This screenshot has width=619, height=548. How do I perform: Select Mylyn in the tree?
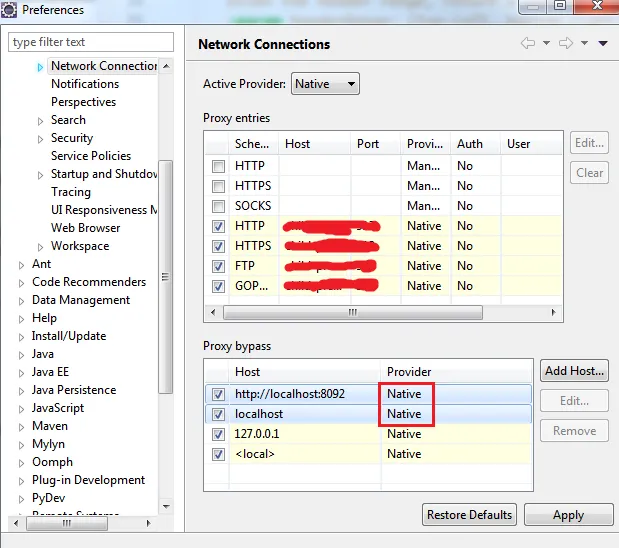(x=48, y=444)
